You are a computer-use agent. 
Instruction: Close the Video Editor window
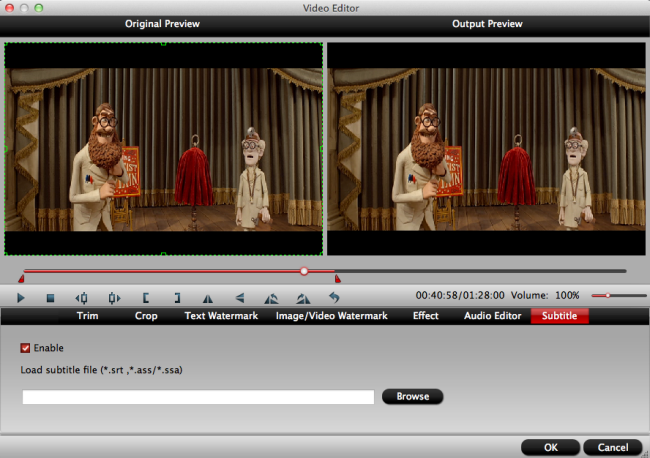[9, 8]
